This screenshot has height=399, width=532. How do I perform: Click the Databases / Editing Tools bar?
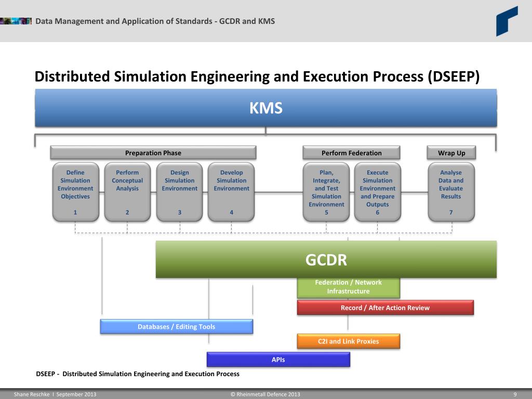(x=177, y=326)
